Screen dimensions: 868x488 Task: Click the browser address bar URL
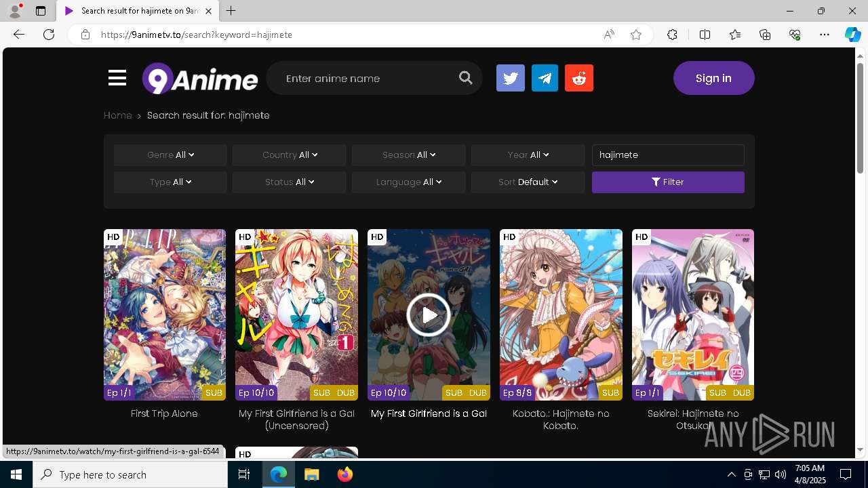click(197, 35)
